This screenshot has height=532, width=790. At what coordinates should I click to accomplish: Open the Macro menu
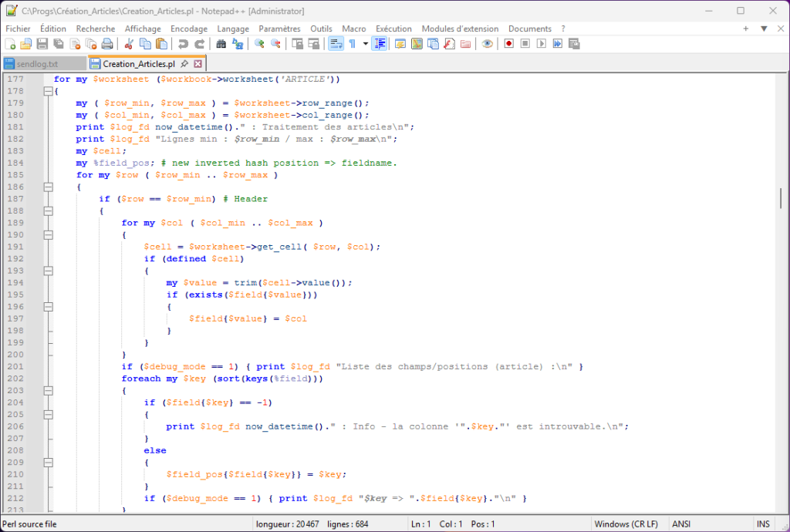coord(354,29)
